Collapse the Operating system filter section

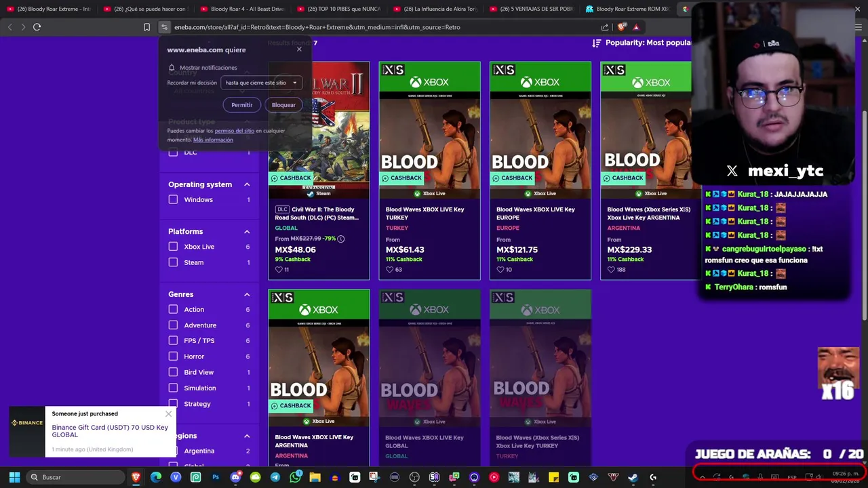tap(247, 184)
